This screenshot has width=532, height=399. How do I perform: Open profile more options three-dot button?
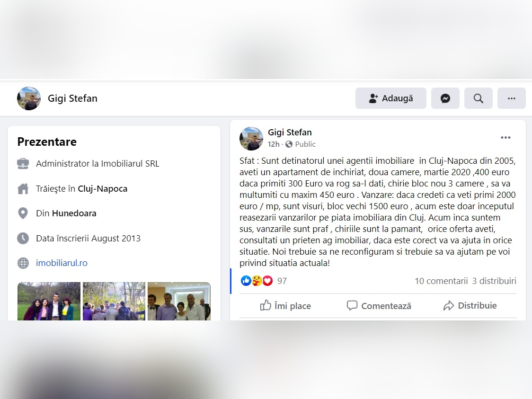511,98
